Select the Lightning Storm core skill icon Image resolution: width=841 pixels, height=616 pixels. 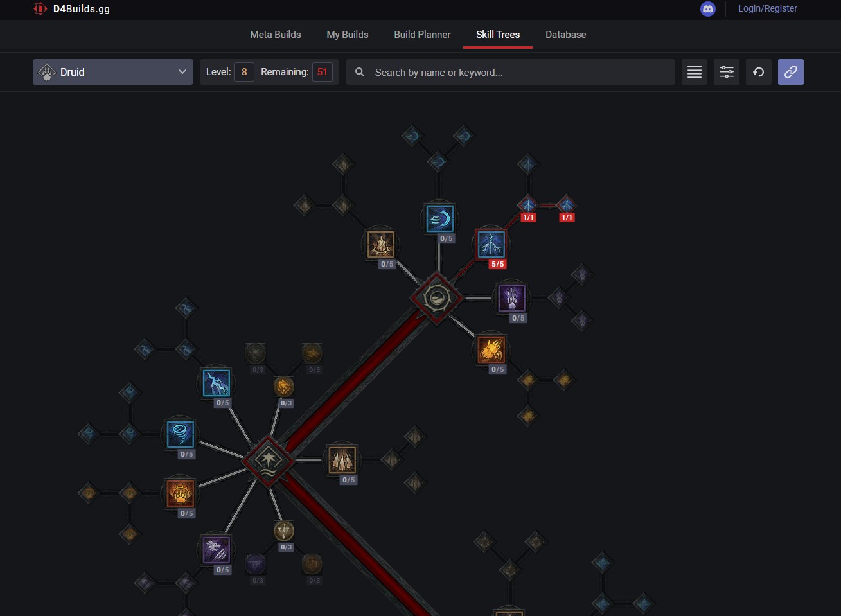tap(217, 383)
